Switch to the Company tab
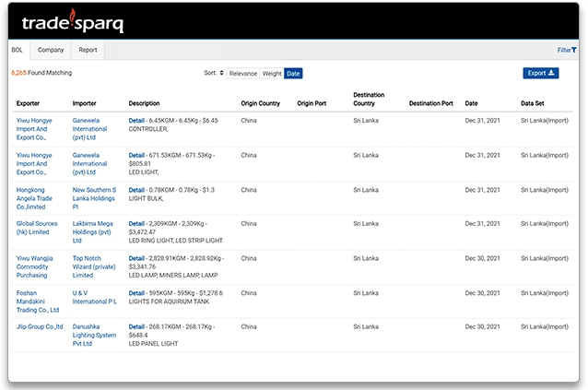Screen dimensions: 588x390 coord(51,50)
